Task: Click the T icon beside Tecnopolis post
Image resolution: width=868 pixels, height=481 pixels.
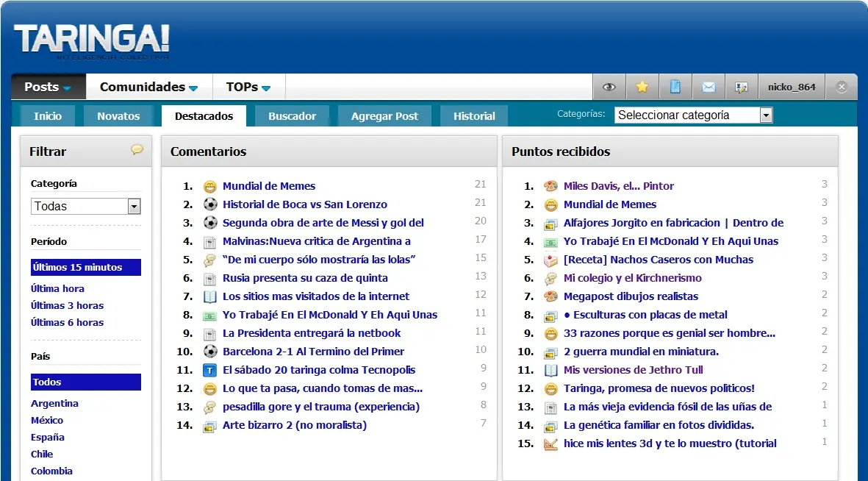Action: [209, 370]
